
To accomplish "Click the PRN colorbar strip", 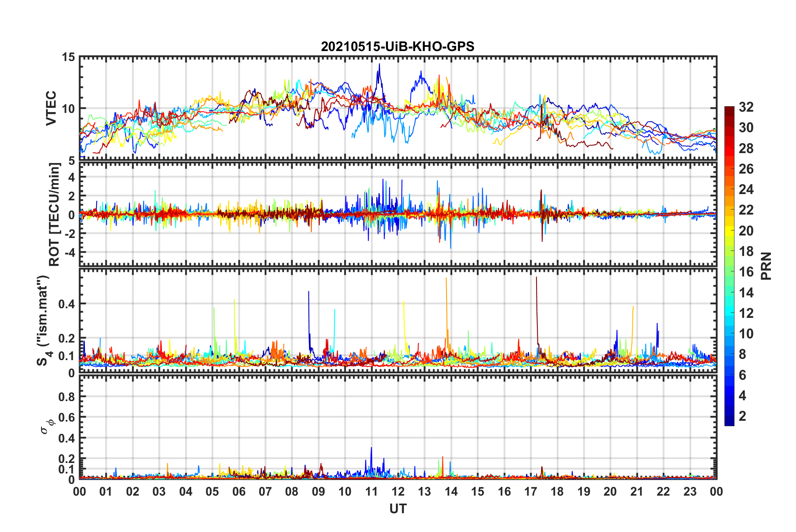I will 729,266.
